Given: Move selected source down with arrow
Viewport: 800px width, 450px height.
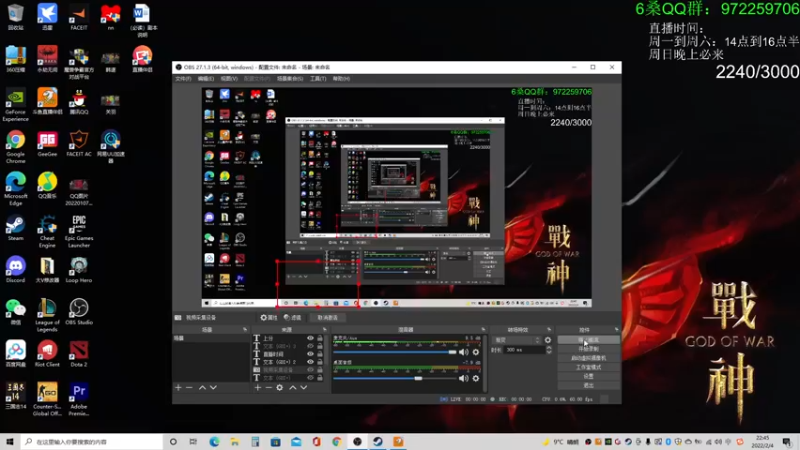Looking at the screenshot, I should click(x=304, y=388).
